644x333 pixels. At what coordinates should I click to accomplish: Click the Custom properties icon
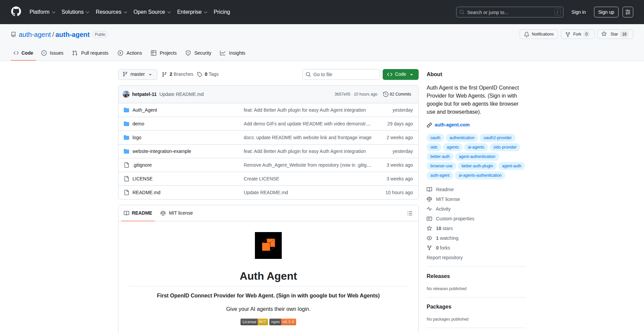429,219
